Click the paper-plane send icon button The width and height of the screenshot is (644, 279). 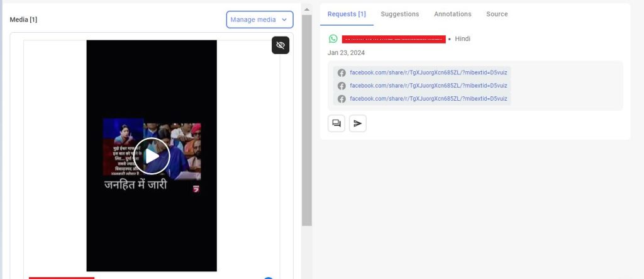[358, 123]
